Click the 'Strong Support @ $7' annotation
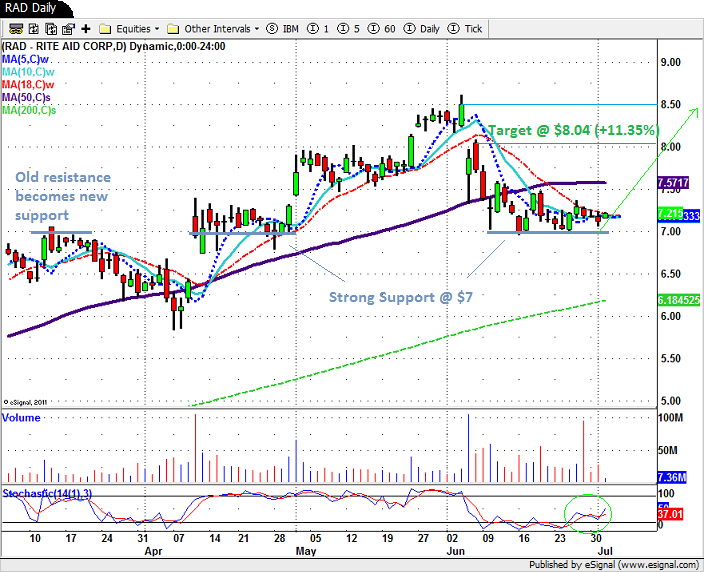Screen dimensions: 704x572 (400, 297)
